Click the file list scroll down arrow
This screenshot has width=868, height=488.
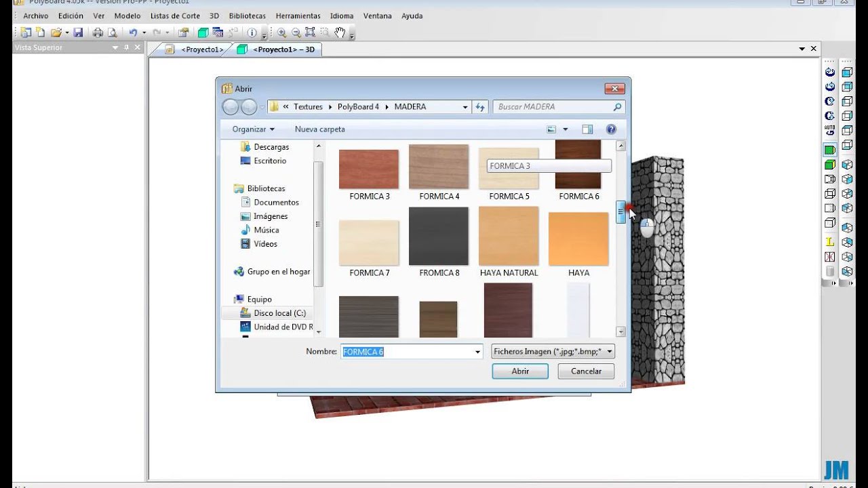click(x=620, y=331)
